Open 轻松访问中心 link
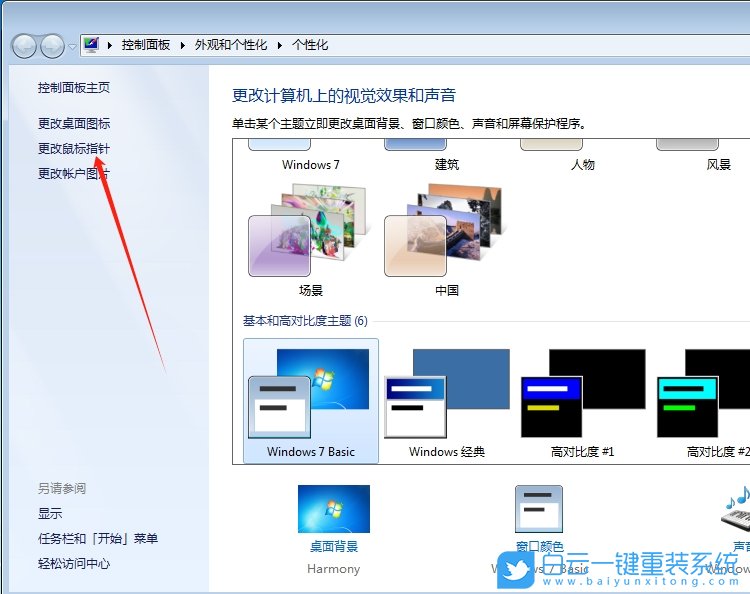The width and height of the screenshot is (750, 594). pyautogui.click(x=74, y=563)
